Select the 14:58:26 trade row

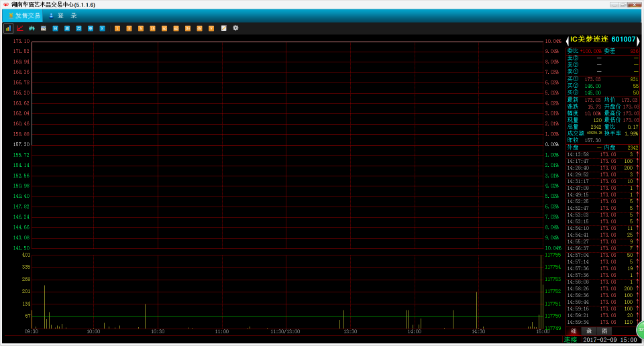point(603,289)
